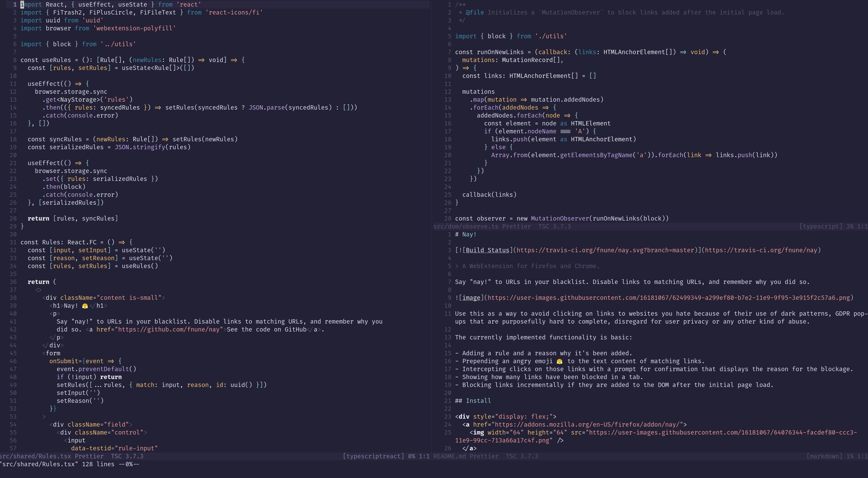
Task: Click 'style="display: flex;"' attribute in README
Action: 513,417
